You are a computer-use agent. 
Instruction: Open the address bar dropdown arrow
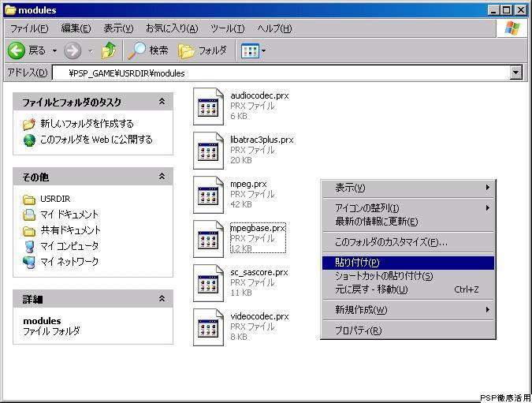pyautogui.click(x=516, y=73)
